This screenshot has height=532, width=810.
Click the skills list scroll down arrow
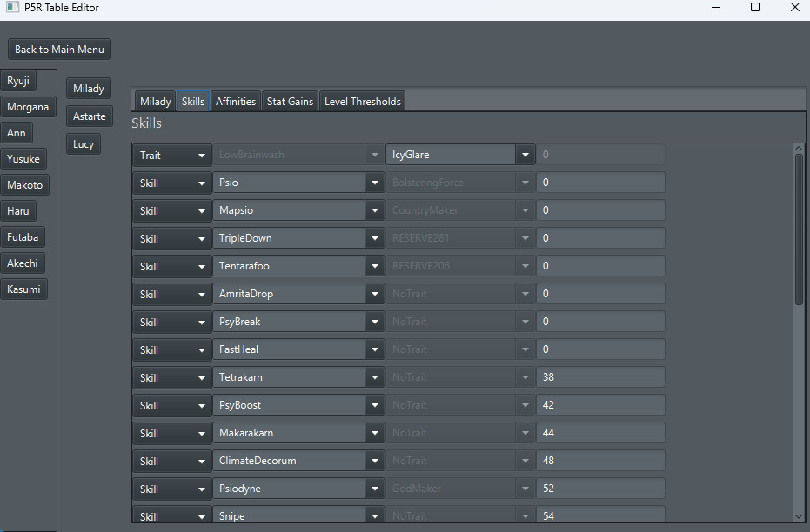pos(799,516)
